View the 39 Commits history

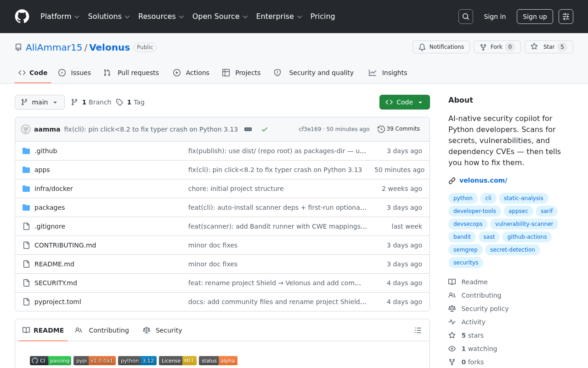(399, 129)
